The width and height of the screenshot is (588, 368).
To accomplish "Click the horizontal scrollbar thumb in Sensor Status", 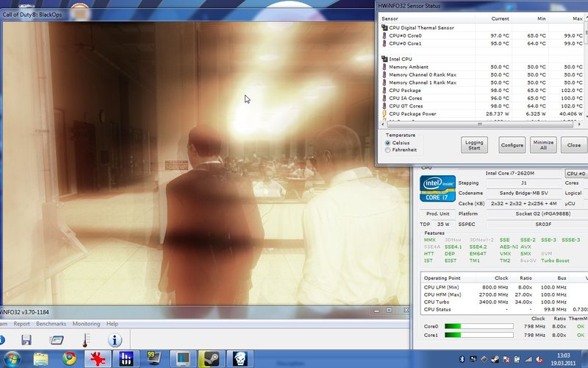I will [480, 124].
